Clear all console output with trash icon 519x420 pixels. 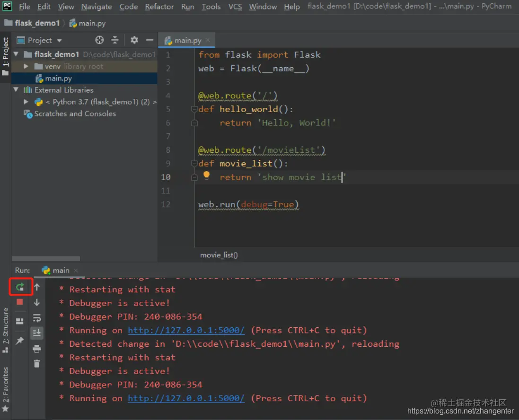coord(37,364)
